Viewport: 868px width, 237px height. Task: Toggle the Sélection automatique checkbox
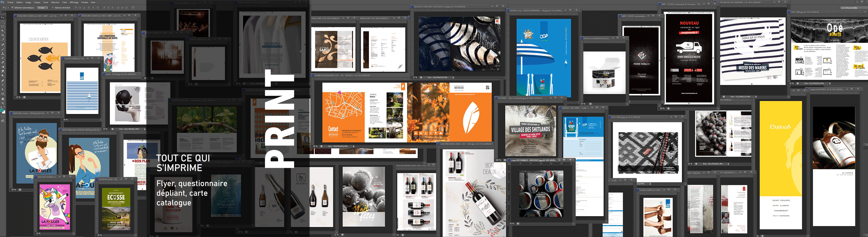click(12, 7)
